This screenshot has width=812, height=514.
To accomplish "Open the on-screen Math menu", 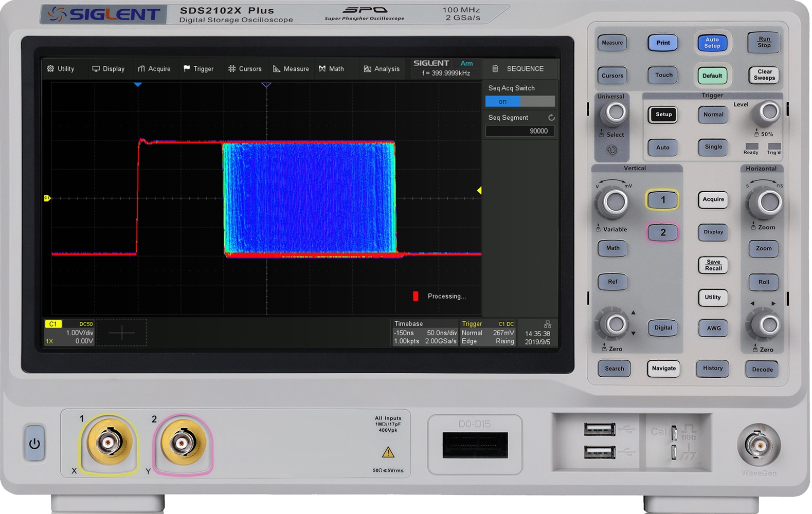I will [x=331, y=69].
